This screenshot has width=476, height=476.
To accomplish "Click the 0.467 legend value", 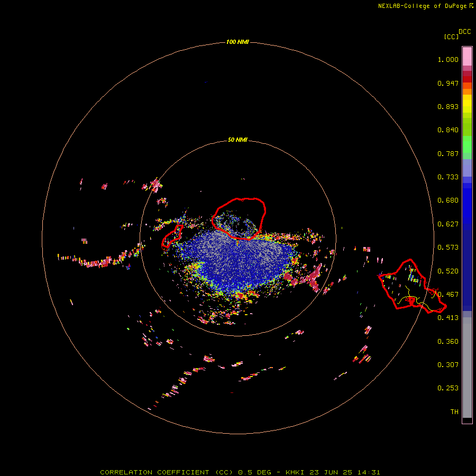I will pyautogui.click(x=448, y=295).
